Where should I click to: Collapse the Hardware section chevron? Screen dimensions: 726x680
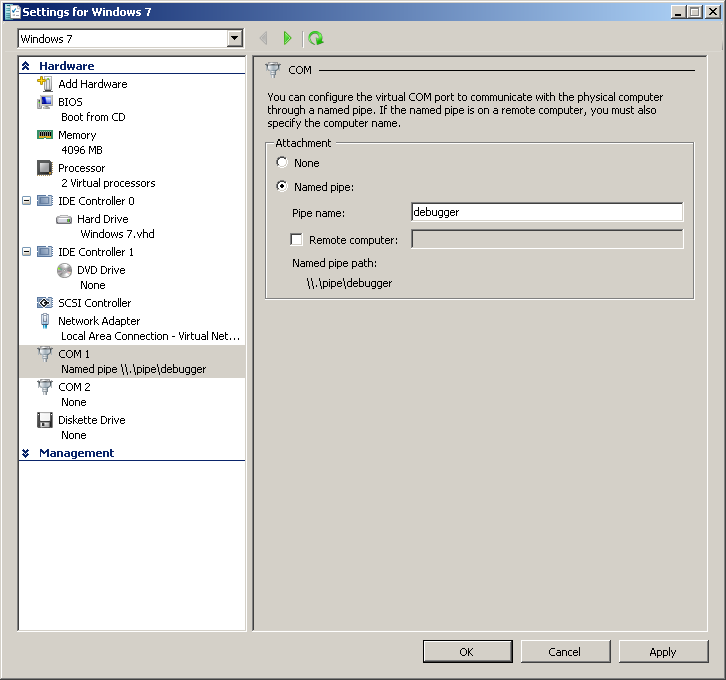pos(26,66)
